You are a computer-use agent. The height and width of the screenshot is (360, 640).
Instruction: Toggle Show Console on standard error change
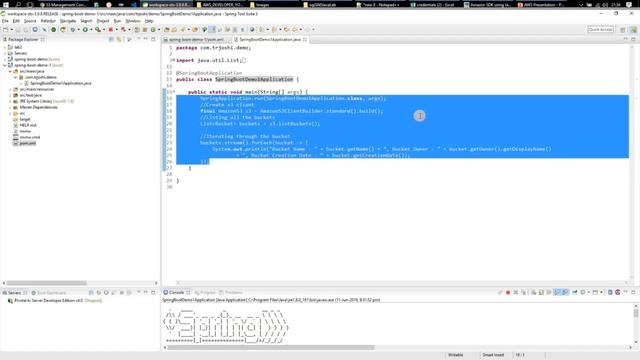click(565, 292)
